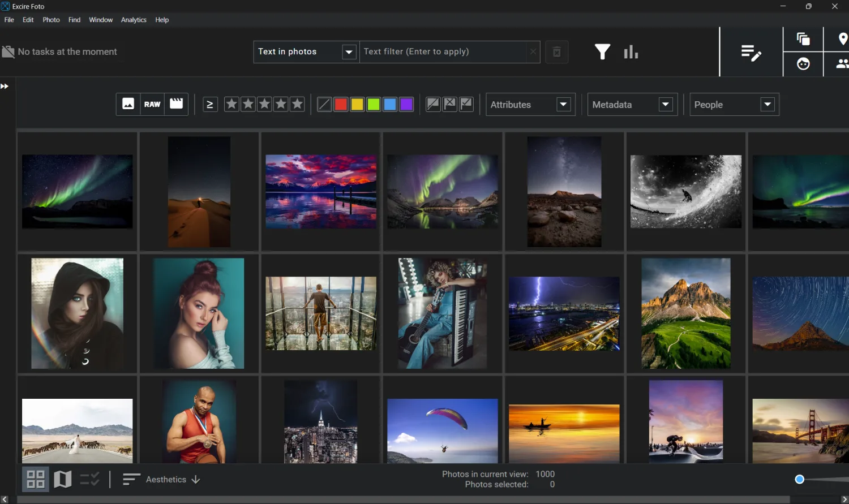Open the Analytics menu
849x504 pixels.
tap(134, 20)
